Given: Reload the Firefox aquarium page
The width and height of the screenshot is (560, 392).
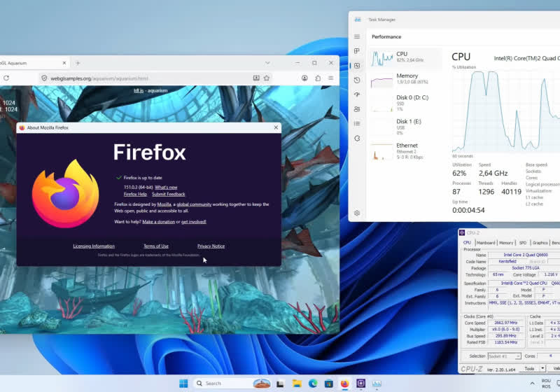Looking at the screenshot, I should point(6,78).
